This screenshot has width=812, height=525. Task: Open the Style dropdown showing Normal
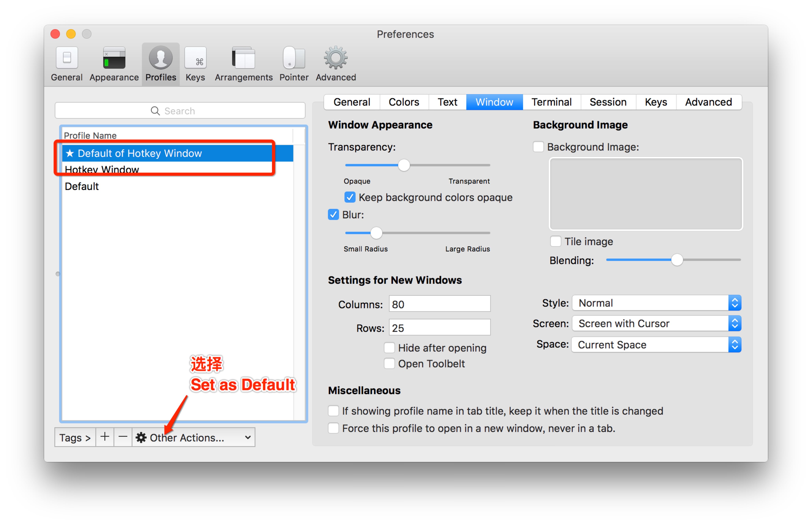[656, 303]
